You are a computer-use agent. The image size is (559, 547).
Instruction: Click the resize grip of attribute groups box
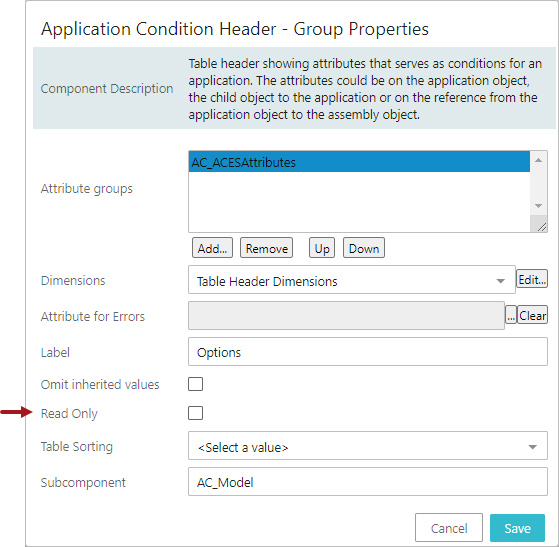541,226
